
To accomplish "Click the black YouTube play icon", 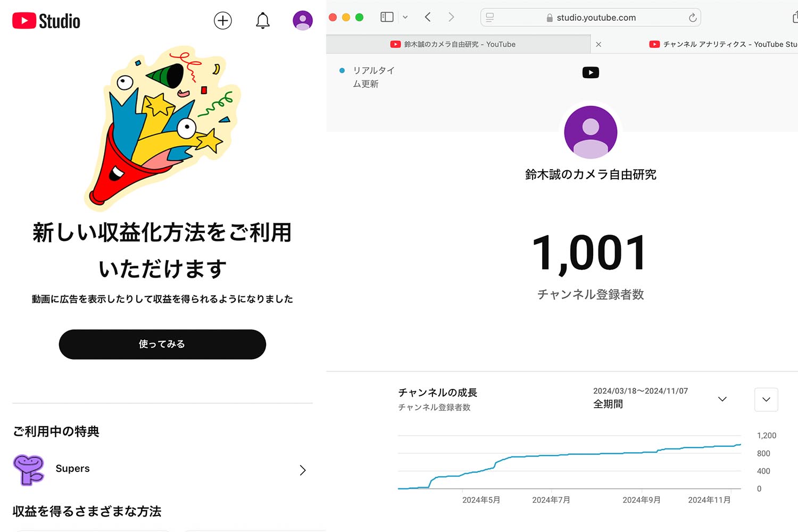I will click(591, 72).
